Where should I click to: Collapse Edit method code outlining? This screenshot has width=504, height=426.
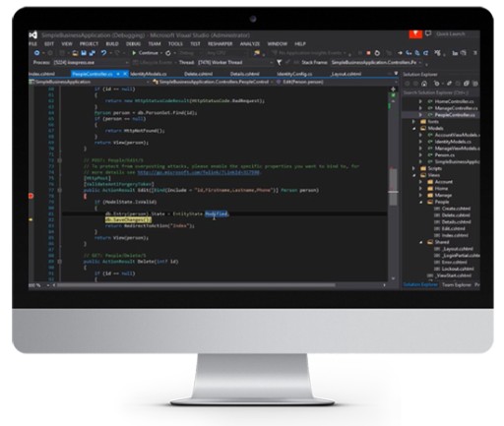[60, 190]
